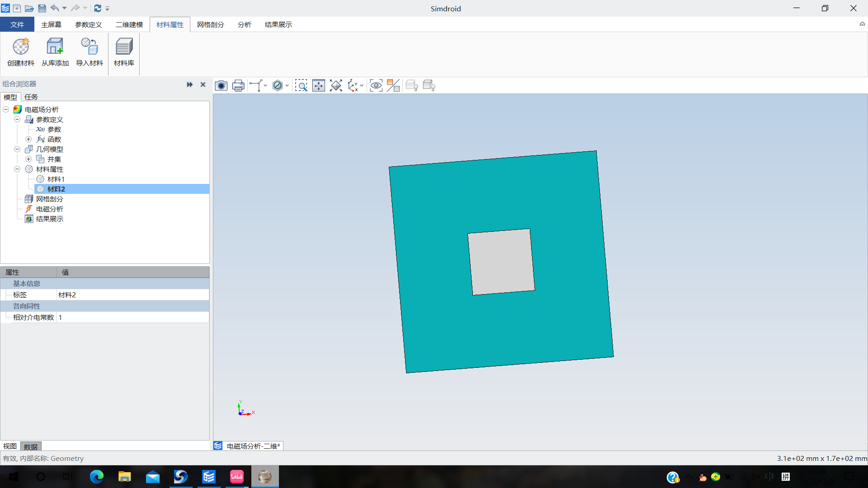The image size is (868, 488).
Task: Open dropdown arrow beside measure tool
Action: point(265,85)
